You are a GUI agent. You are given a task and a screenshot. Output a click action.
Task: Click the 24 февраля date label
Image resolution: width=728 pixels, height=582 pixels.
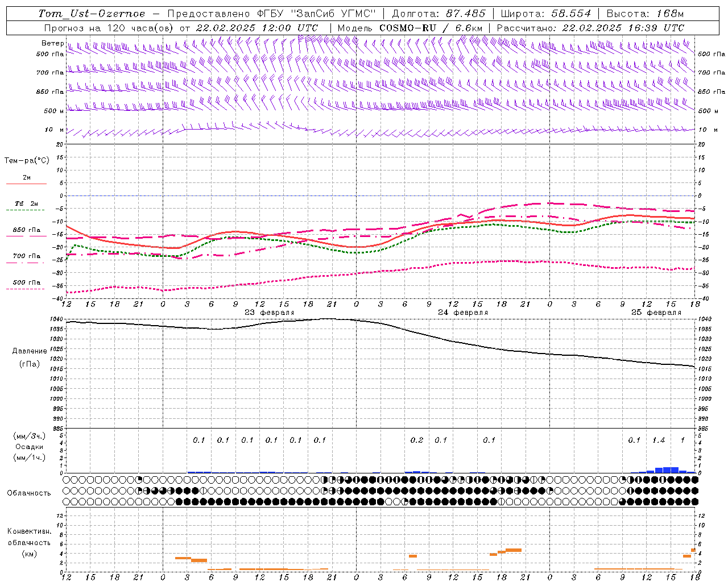[x=463, y=313]
